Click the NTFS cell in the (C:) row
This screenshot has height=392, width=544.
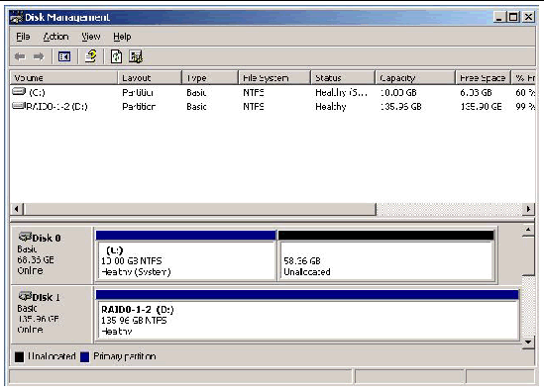tap(254, 92)
